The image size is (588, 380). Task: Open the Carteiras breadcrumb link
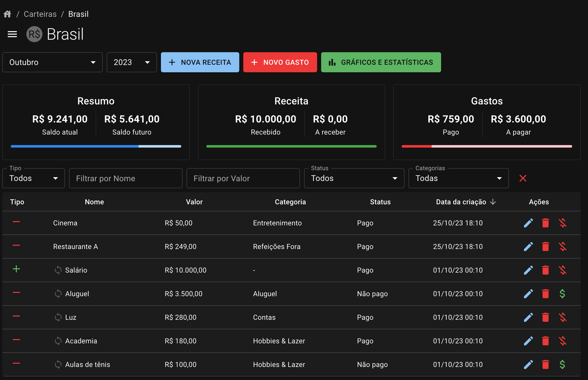(x=40, y=14)
